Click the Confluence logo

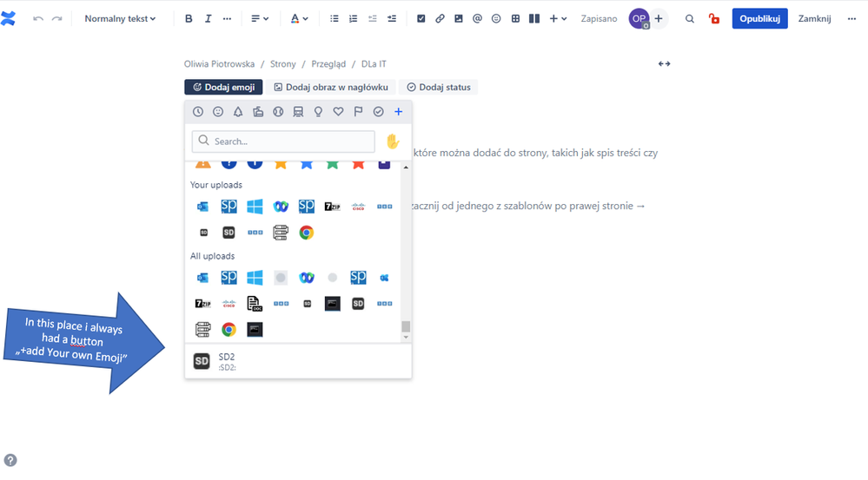coord(9,19)
